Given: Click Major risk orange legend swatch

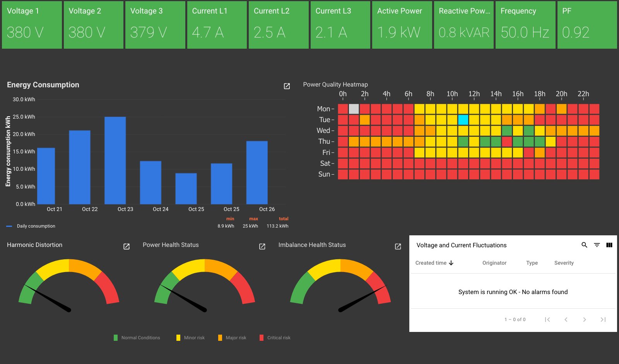Looking at the screenshot, I should tap(220, 338).
